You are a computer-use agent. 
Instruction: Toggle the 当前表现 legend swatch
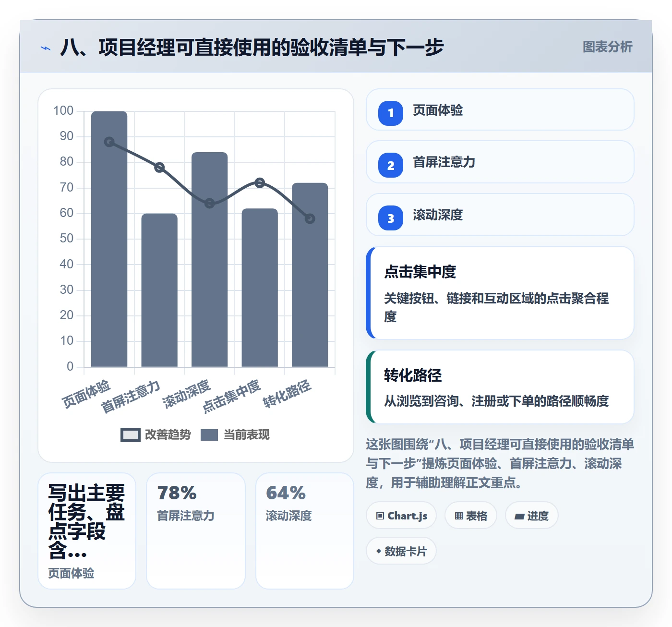point(209,435)
